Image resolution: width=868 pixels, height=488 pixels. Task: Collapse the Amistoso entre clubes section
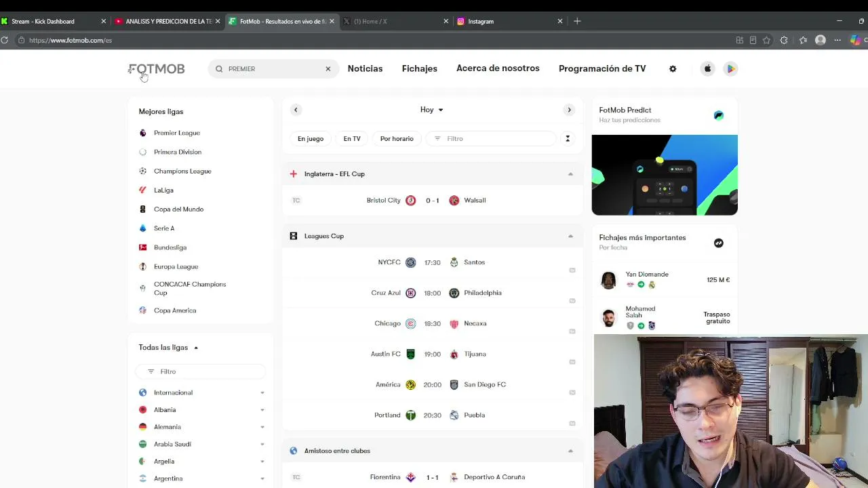pyautogui.click(x=570, y=451)
